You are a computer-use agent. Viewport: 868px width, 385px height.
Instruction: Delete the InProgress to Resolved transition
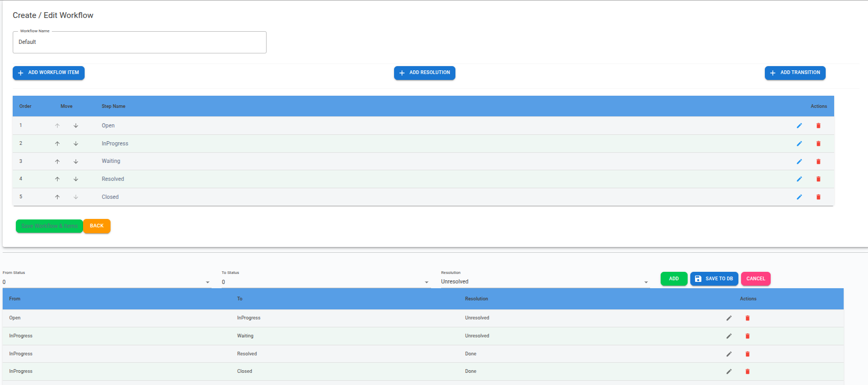point(747,354)
